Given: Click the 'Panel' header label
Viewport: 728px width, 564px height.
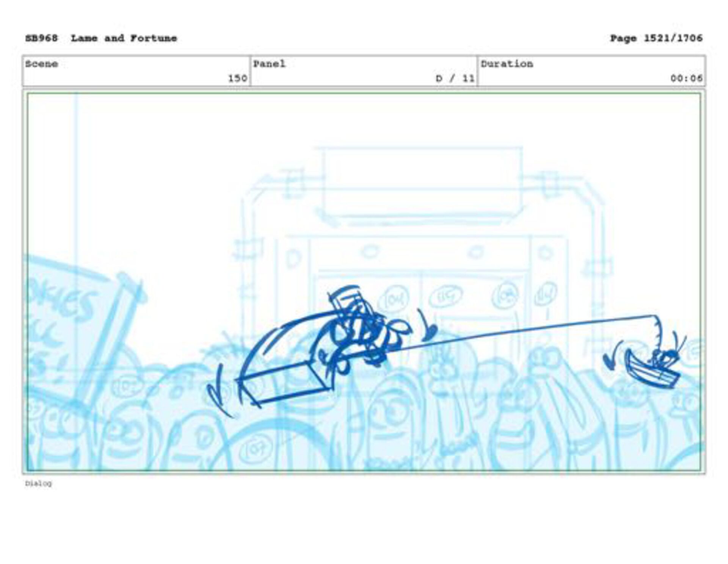Looking at the screenshot, I should pos(269,64).
